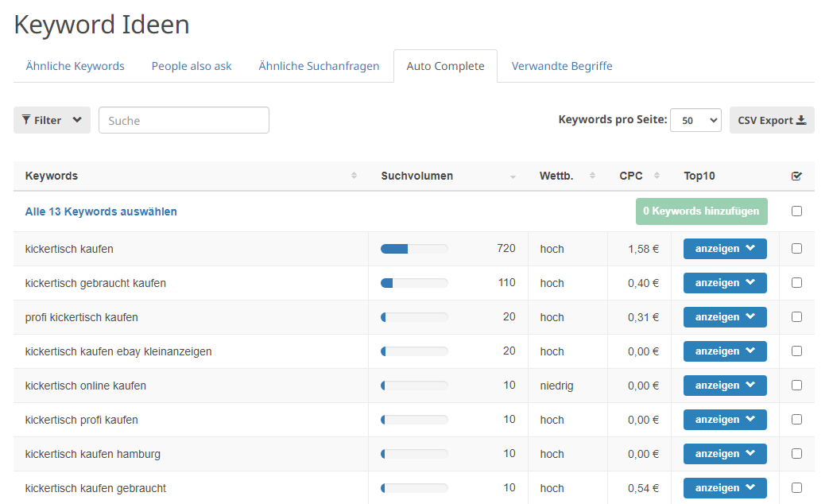Expand anzeigen for kickertisch online kaufen

[725, 386]
